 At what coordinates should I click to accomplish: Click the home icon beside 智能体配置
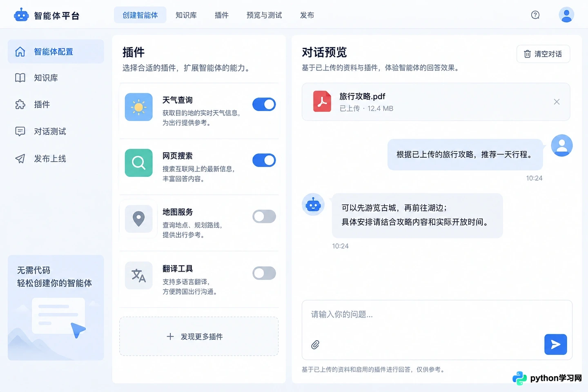[20, 52]
